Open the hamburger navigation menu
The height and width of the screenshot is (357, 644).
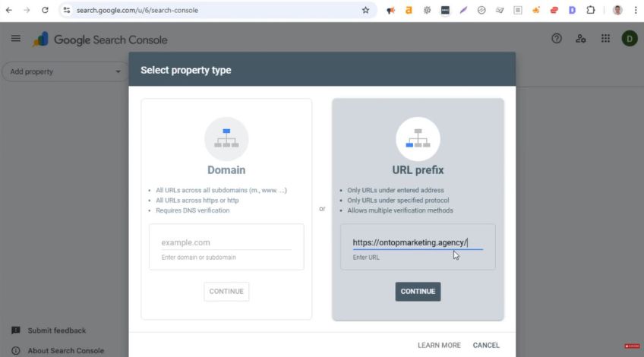[x=16, y=39]
